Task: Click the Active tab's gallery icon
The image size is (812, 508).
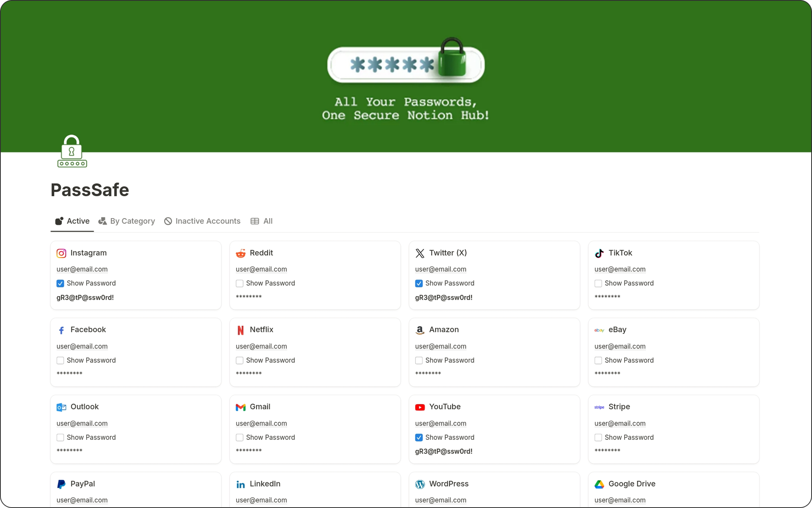Action: (x=59, y=221)
